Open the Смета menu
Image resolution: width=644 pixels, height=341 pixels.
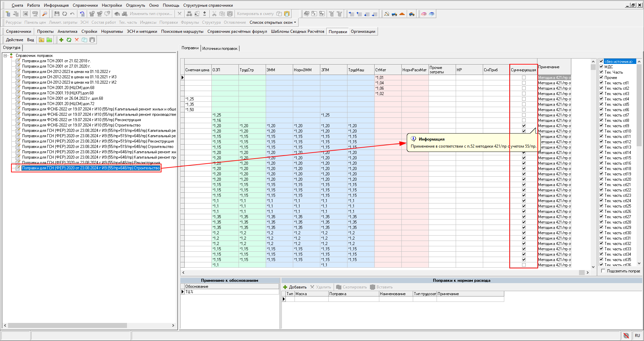coord(17,5)
